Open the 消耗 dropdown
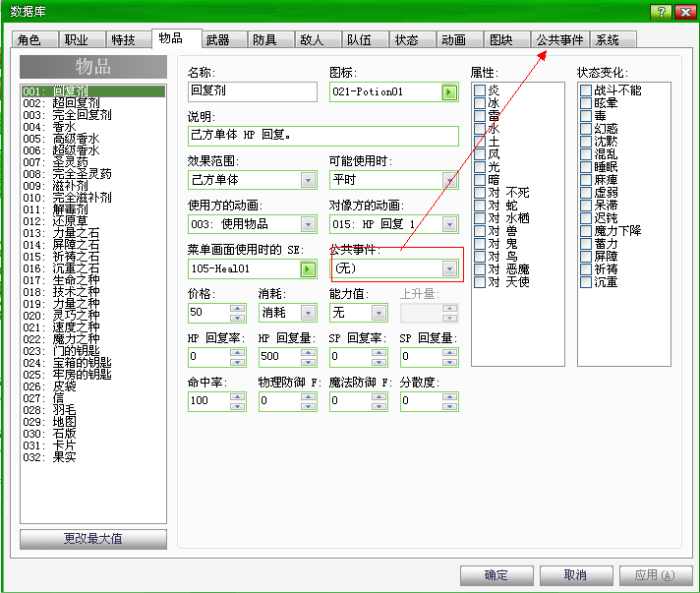The width and height of the screenshot is (700, 593). [308, 313]
